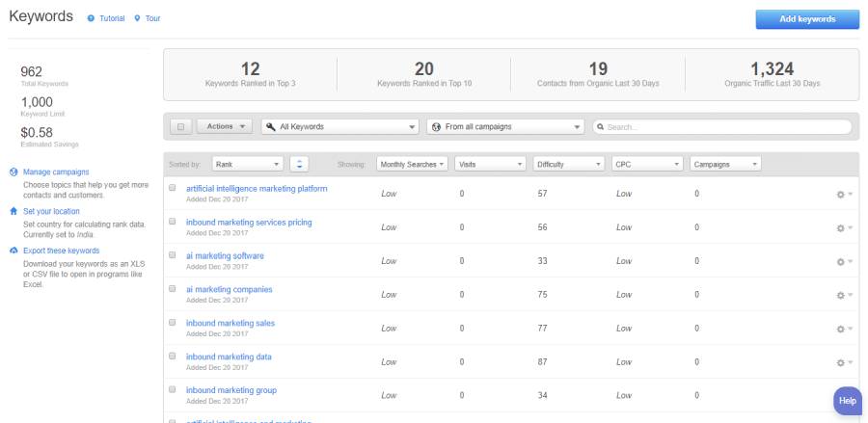Click the 962 Total Keywords figure
Image resolution: width=868 pixels, height=423 pixels.
31,72
